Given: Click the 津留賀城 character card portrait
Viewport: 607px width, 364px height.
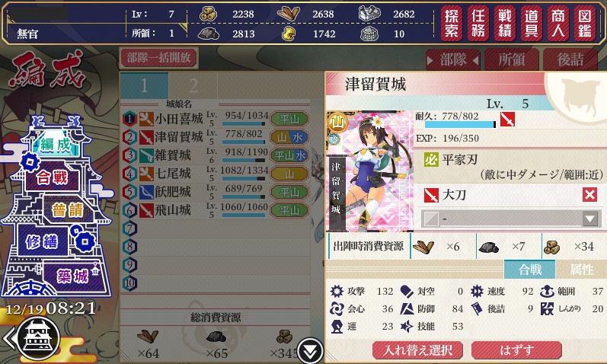Looking at the screenshot, I should [x=369, y=171].
